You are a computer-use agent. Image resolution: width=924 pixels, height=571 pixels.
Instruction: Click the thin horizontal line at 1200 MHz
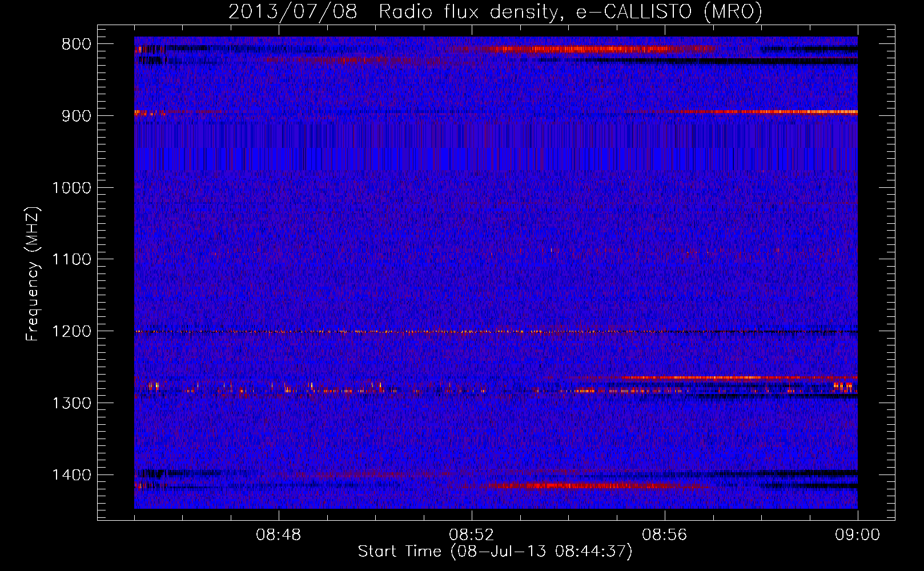click(x=496, y=331)
